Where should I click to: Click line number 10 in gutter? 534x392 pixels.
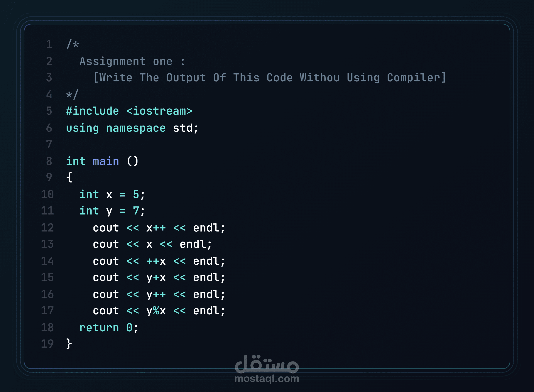coord(48,194)
